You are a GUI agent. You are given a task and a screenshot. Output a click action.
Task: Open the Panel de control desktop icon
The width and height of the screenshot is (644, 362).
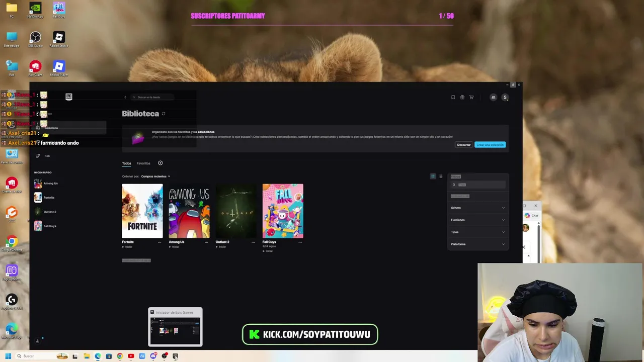click(12, 156)
